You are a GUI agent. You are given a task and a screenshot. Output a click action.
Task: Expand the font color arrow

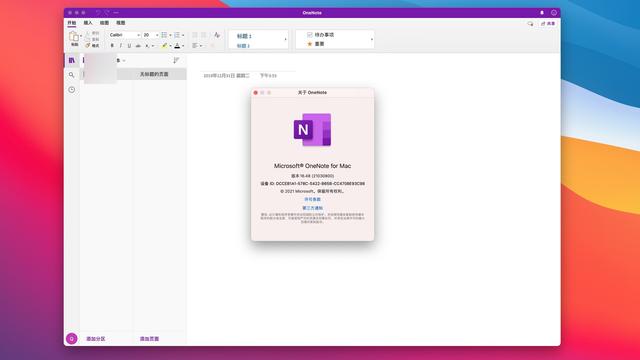183,46
